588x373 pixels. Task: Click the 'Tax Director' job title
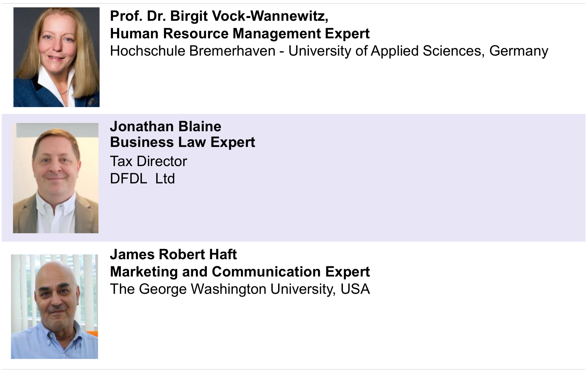(149, 161)
